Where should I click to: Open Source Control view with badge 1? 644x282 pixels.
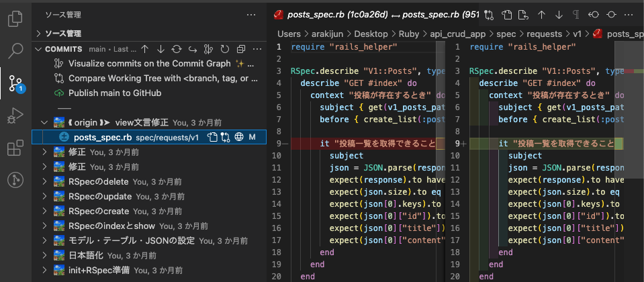[x=16, y=83]
